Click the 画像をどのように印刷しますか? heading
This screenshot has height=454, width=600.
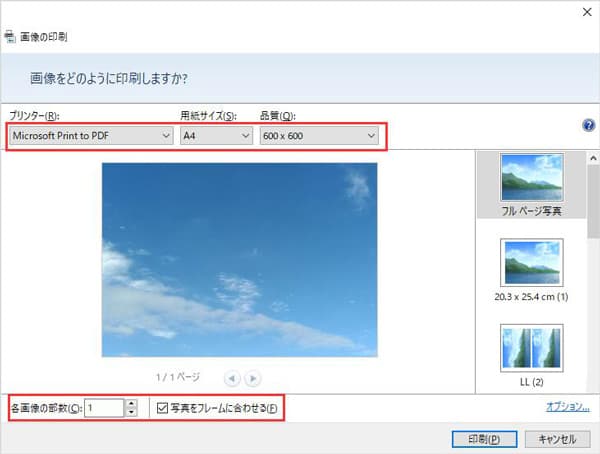(x=109, y=78)
